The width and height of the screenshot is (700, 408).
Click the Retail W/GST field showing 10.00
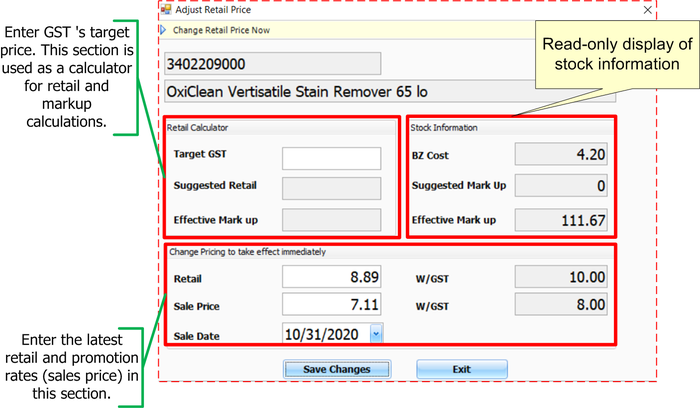561,277
